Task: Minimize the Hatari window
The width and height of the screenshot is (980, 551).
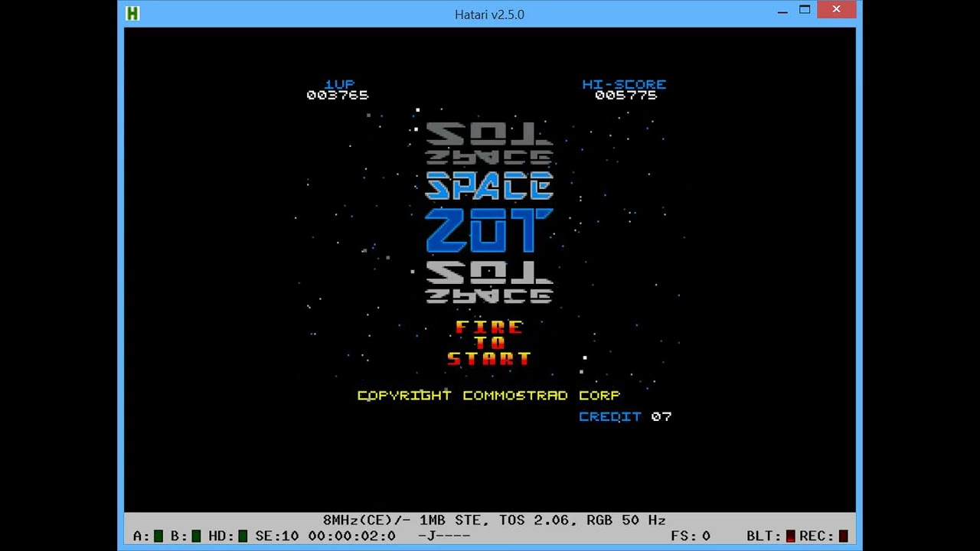Action: click(x=782, y=11)
